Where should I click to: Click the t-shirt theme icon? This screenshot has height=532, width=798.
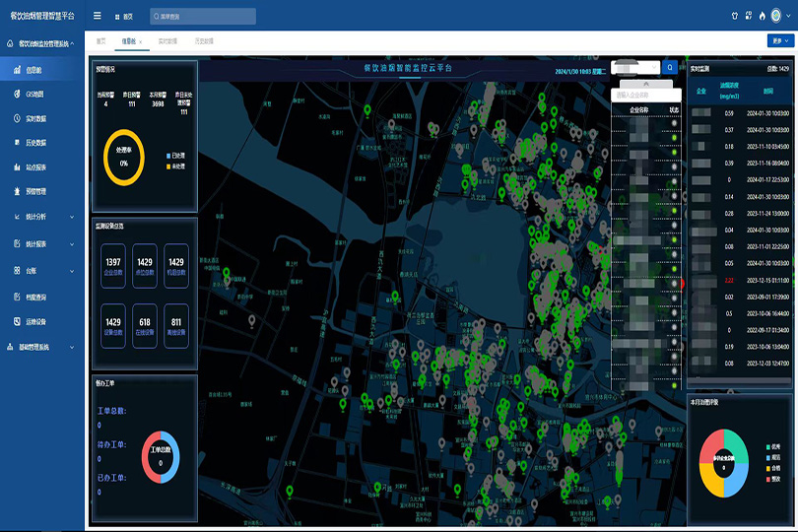point(734,16)
